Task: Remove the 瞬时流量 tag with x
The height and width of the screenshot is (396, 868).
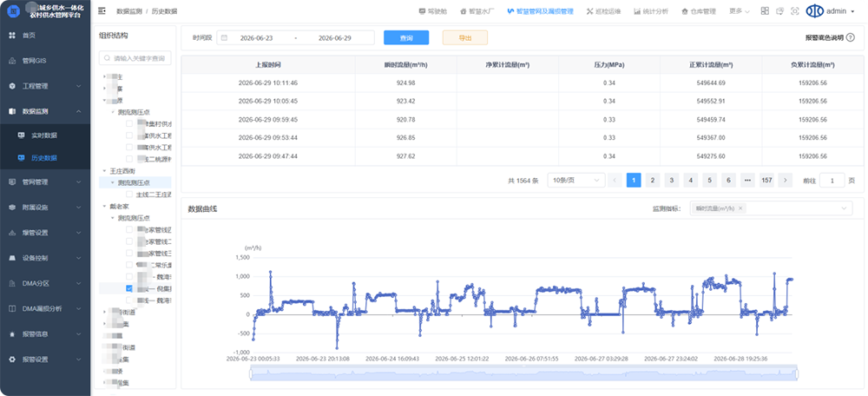Action: click(740, 208)
